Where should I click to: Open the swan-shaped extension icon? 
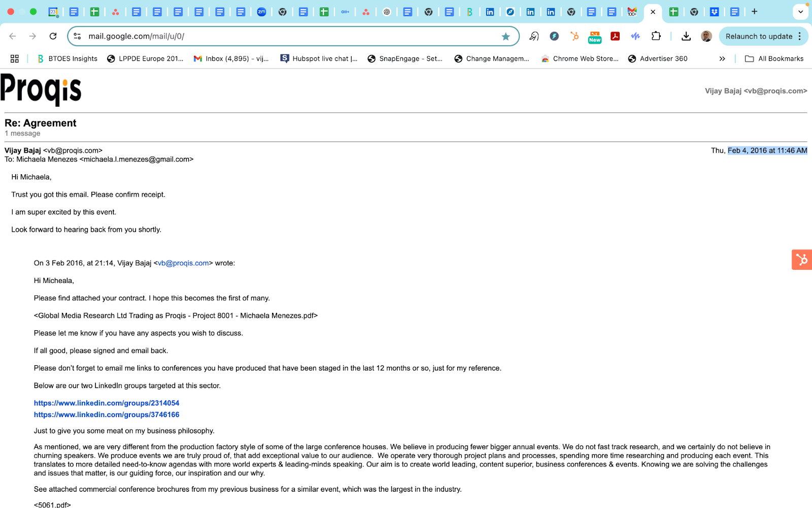[534, 36]
